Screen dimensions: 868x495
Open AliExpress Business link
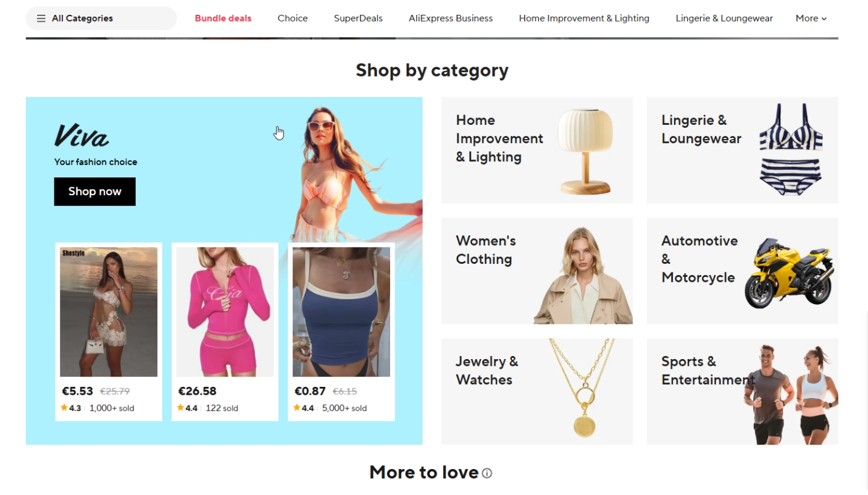[451, 19]
